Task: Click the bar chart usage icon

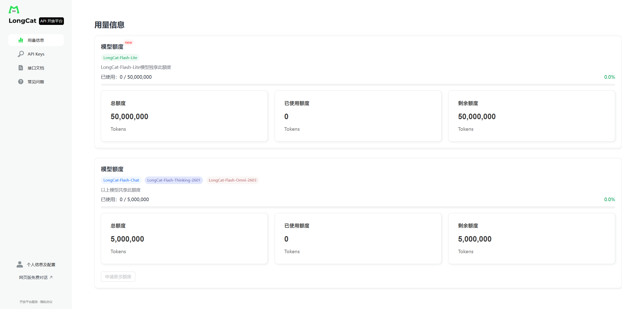Action: point(21,40)
